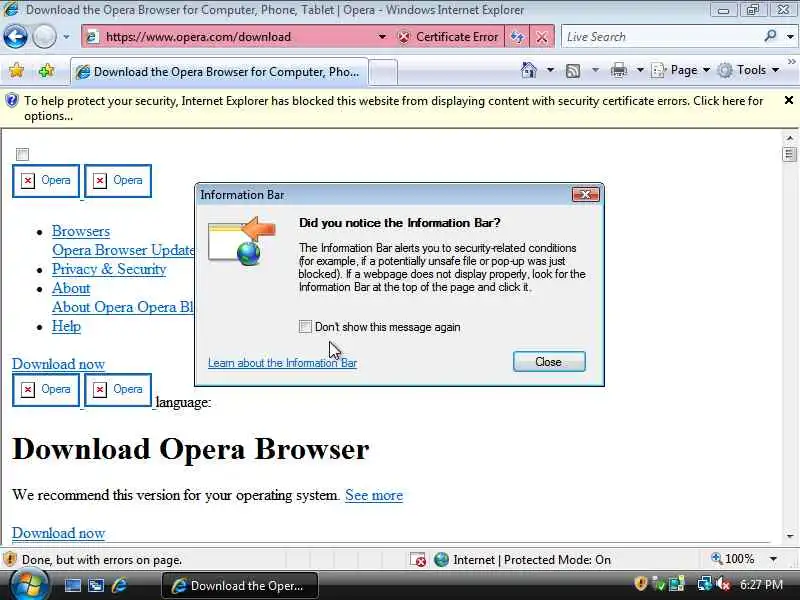Tick the checkbox above the Opera images

22,154
